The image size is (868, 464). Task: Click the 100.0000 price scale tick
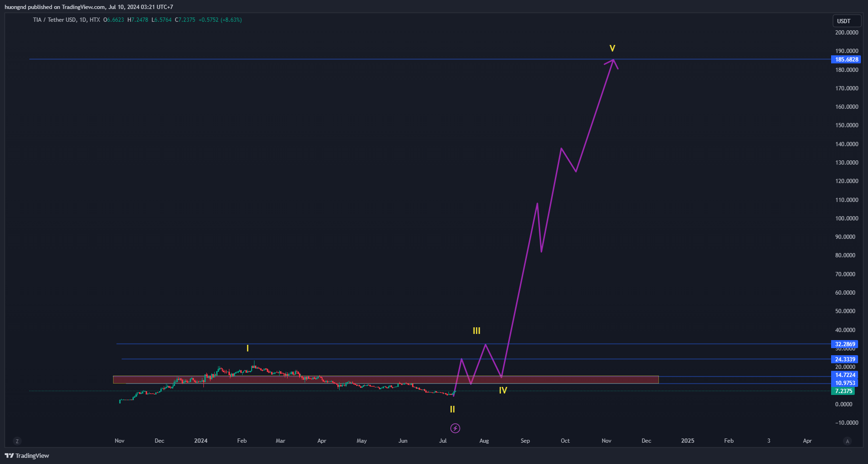tap(847, 219)
